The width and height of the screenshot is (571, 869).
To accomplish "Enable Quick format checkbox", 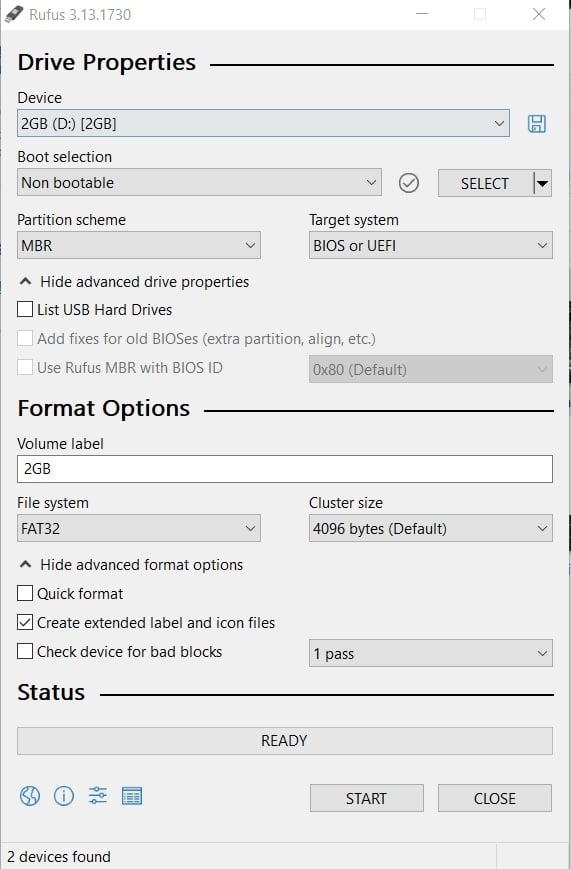I will [x=25, y=594].
